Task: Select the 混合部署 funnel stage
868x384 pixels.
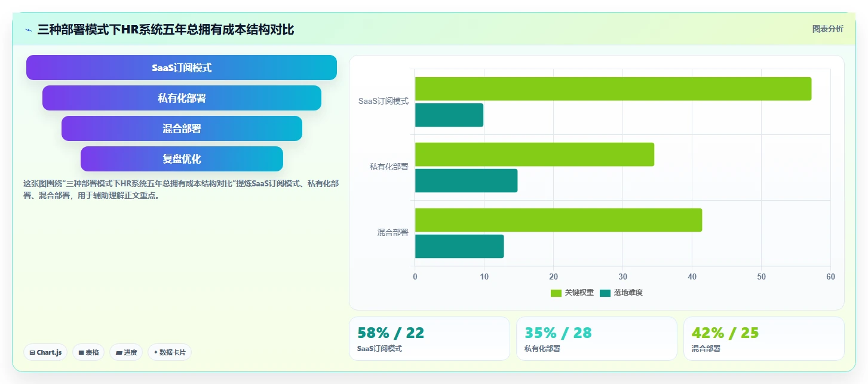Action: pos(182,128)
